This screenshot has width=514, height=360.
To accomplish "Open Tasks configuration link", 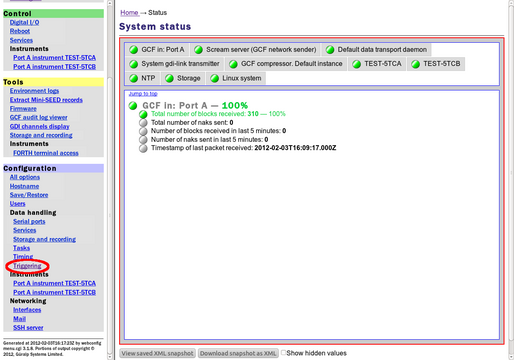I will (x=22, y=248).
